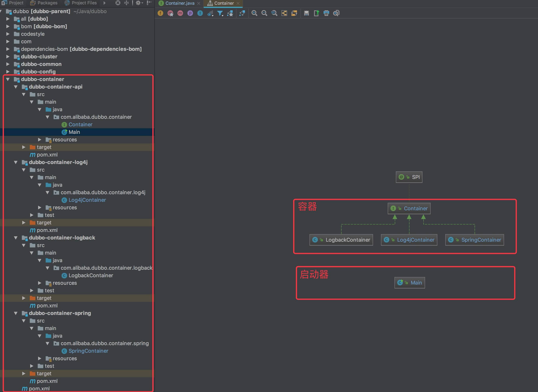Switch to the Project Files tab

click(81, 3)
